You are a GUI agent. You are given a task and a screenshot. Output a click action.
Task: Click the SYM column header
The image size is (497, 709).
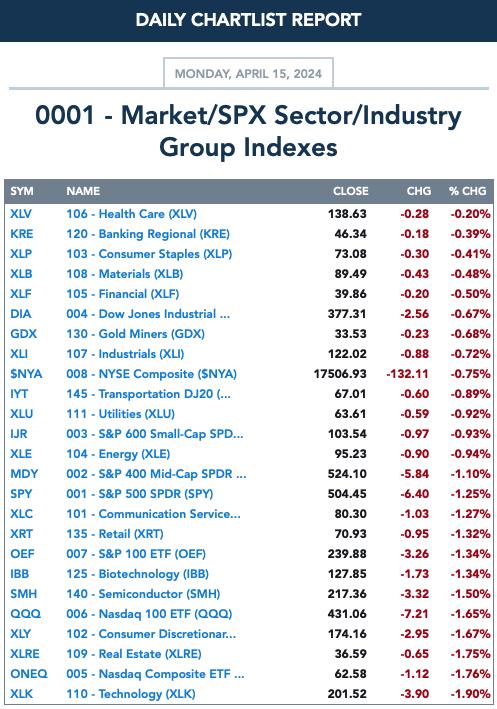22,191
